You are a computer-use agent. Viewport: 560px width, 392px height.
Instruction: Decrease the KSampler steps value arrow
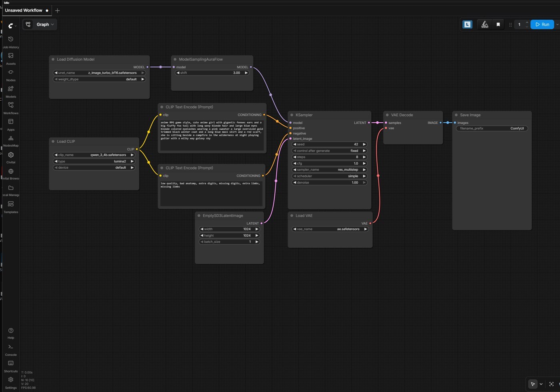pyautogui.click(x=295, y=157)
